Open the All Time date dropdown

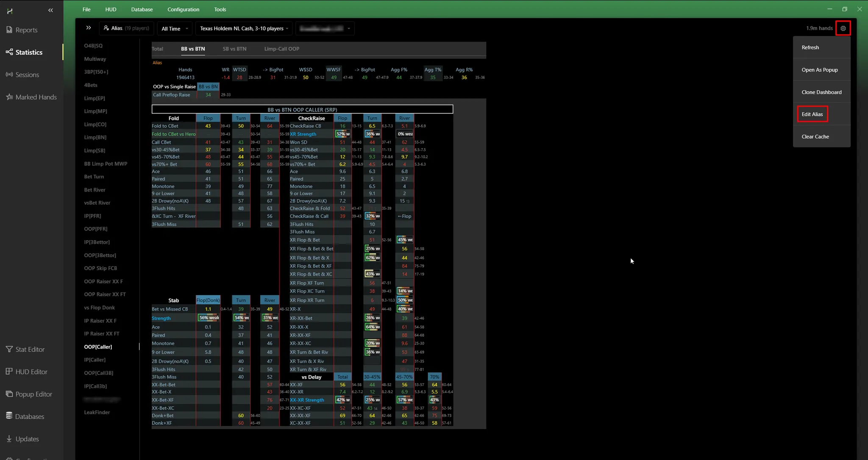tap(174, 29)
